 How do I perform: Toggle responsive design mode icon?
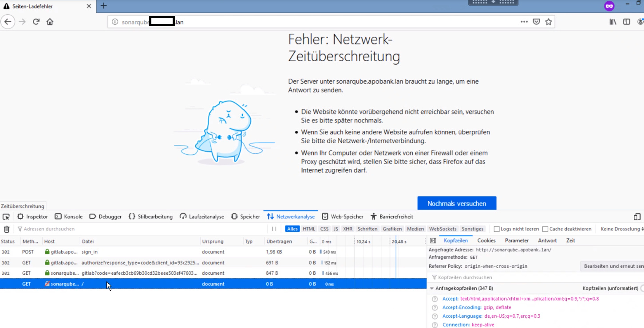click(x=637, y=217)
